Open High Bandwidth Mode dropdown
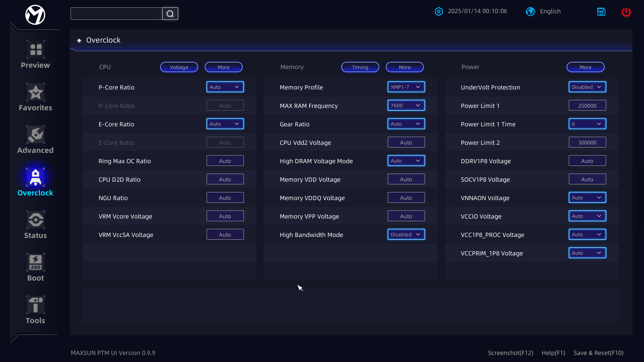Image resolution: width=644 pixels, height=362 pixels. coord(406,235)
